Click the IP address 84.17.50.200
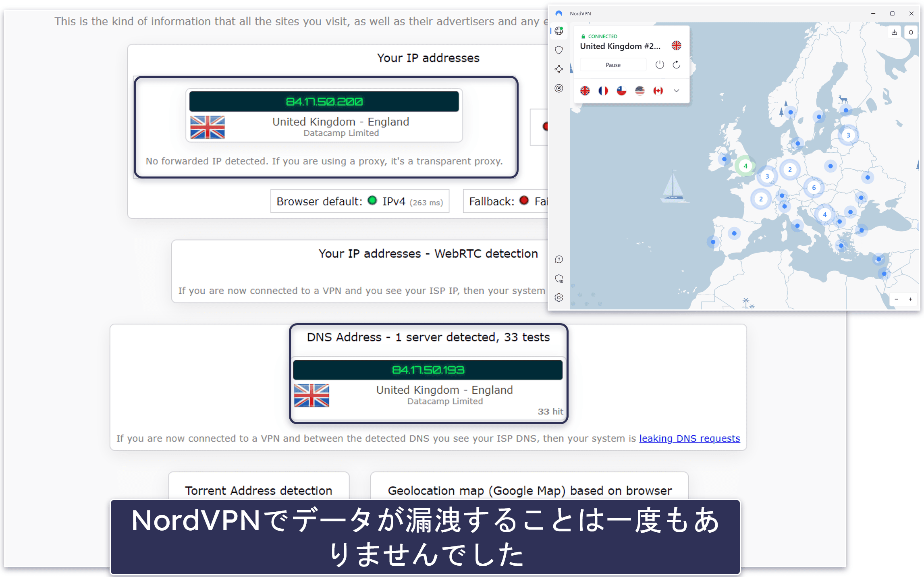Viewport: 924px width, 577px height. (324, 102)
